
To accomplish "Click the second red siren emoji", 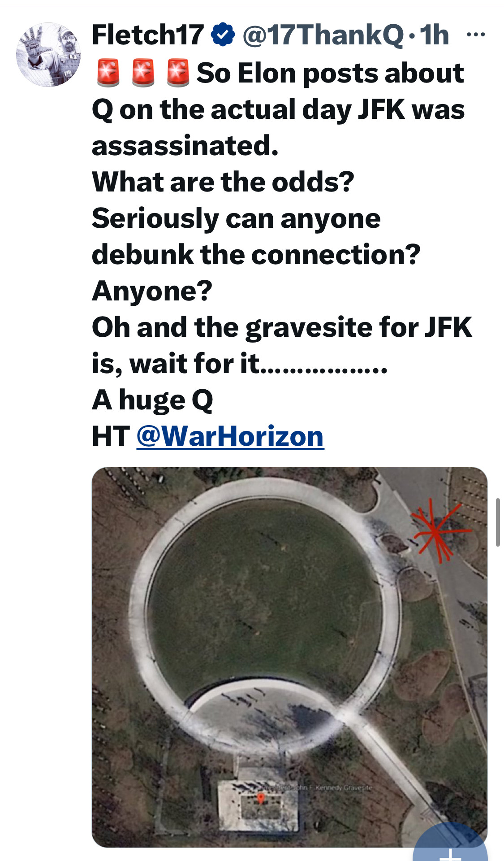I will [143, 73].
